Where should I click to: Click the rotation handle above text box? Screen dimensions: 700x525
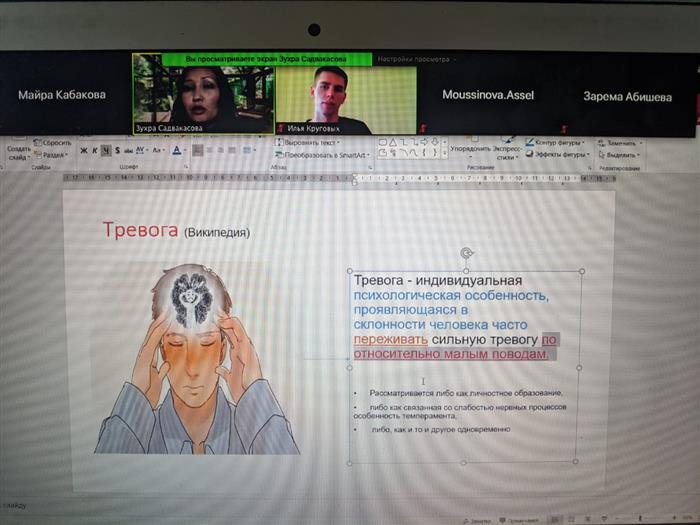[x=466, y=254]
